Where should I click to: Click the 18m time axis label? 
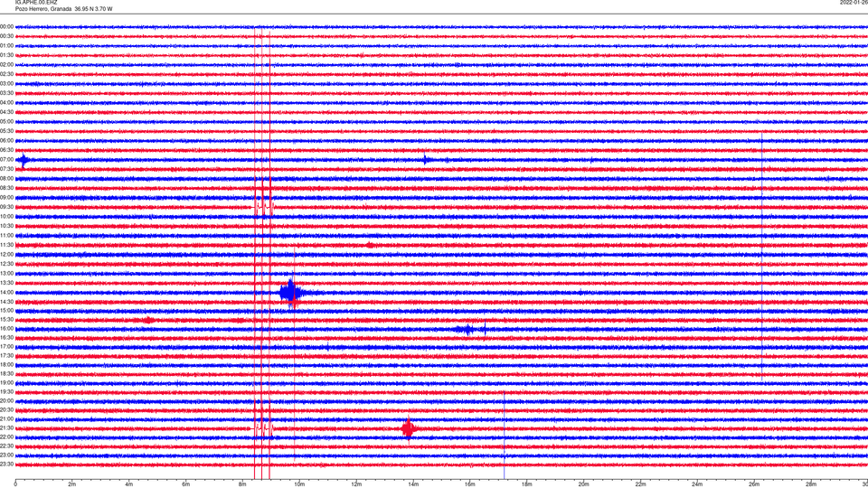[x=527, y=484]
